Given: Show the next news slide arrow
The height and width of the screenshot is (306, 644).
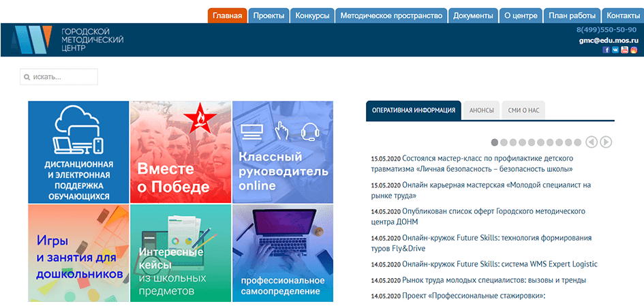Looking at the screenshot, I should (606, 142).
